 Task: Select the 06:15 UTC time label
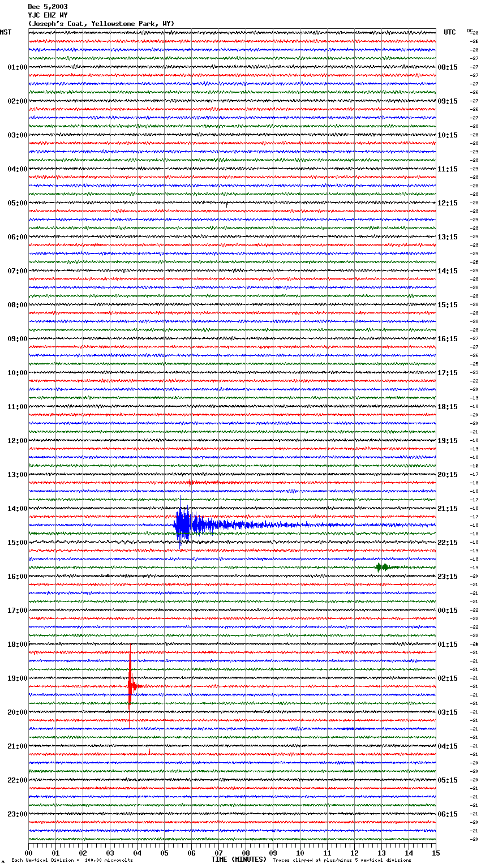[x=448, y=814]
